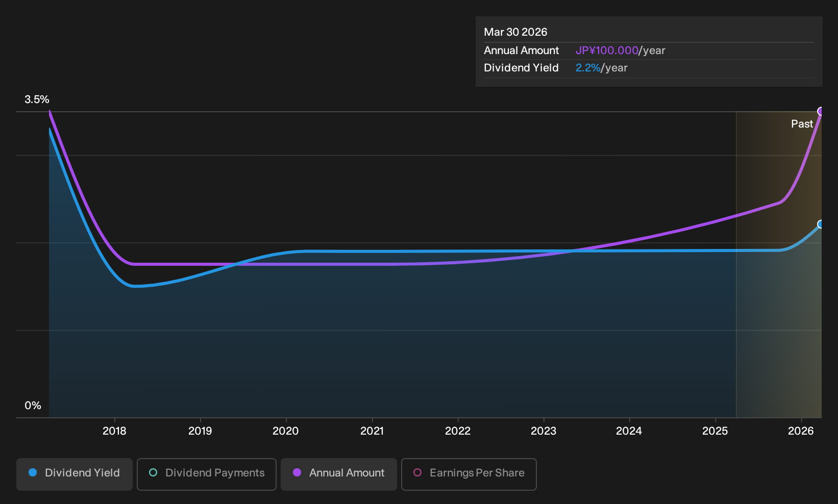Click the 2022 axis label
This screenshot has height=504, width=838.
tap(458, 431)
